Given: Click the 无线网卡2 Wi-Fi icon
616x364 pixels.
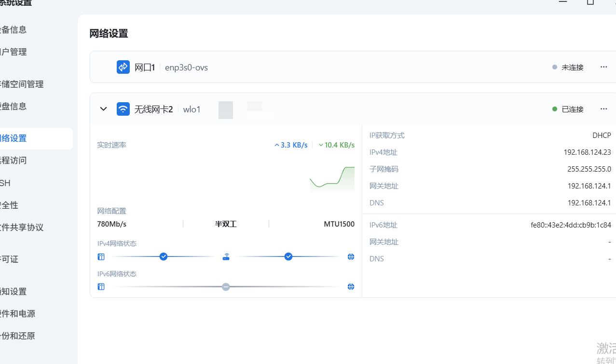Looking at the screenshot, I should point(123,109).
